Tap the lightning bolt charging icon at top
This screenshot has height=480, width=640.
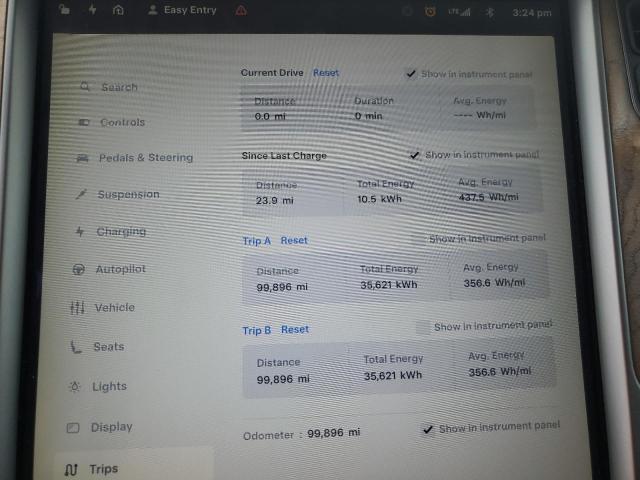tap(93, 9)
